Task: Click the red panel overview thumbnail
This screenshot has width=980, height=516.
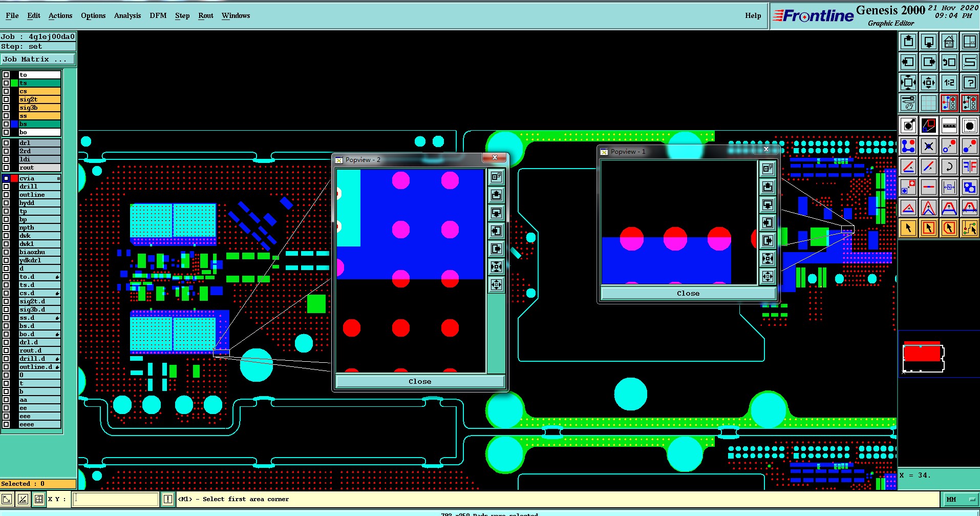Action: click(x=922, y=352)
